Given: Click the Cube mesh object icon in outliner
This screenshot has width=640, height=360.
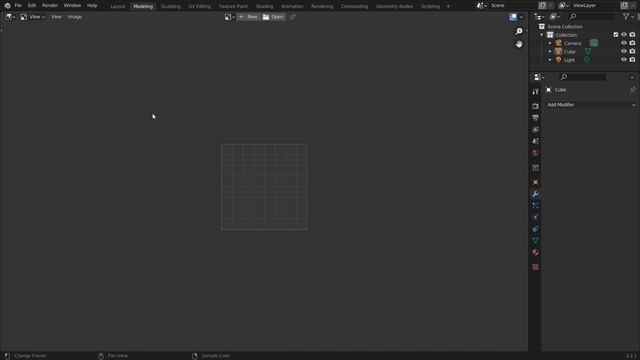Looking at the screenshot, I should (558, 51).
